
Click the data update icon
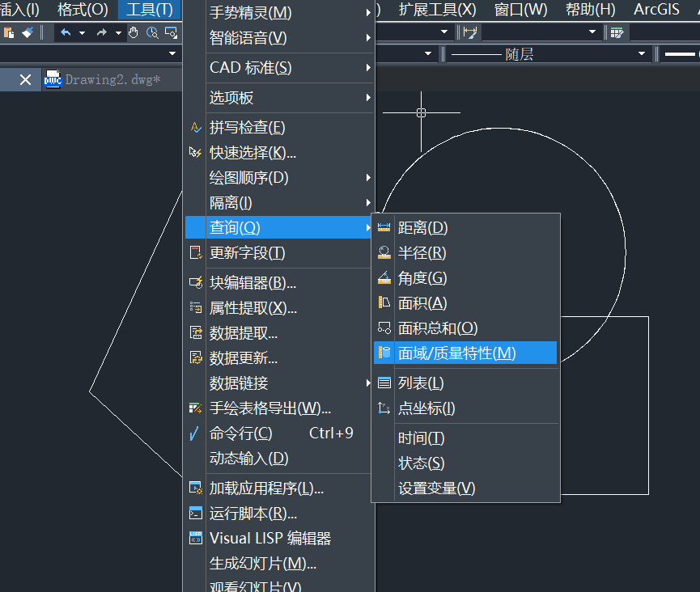pyautogui.click(x=196, y=357)
